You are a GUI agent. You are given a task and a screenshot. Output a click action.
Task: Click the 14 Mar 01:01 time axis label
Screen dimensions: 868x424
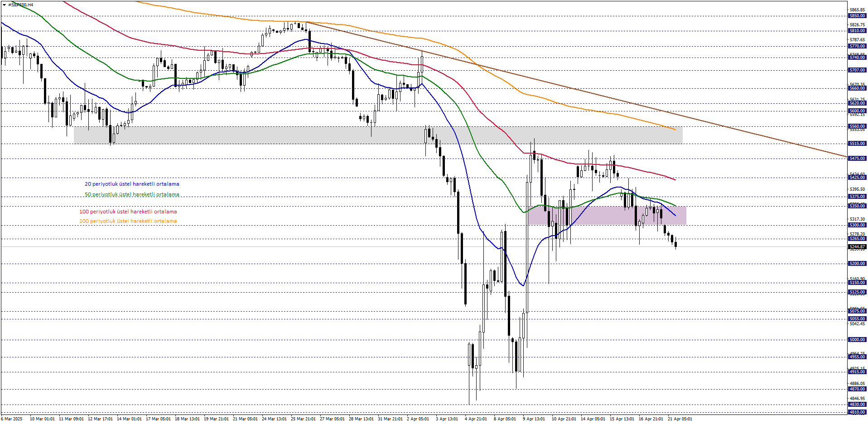click(x=129, y=419)
